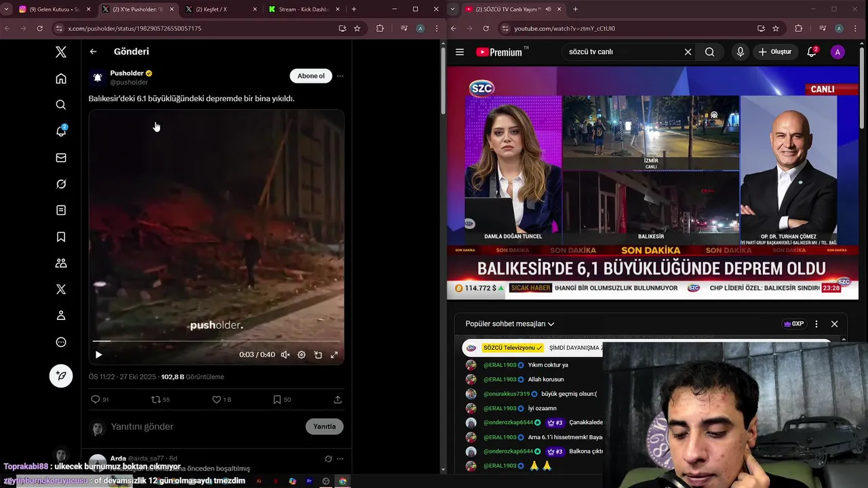Viewport: 868px width, 488px height.
Task: Open YouTube account avatar A
Action: [x=837, y=52]
